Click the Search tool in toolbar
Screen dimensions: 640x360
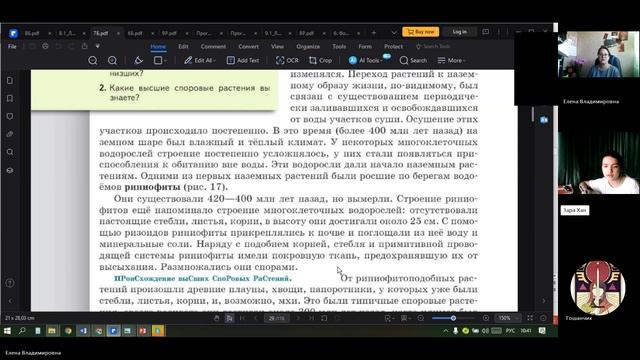pyautogui.click(x=413, y=60)
